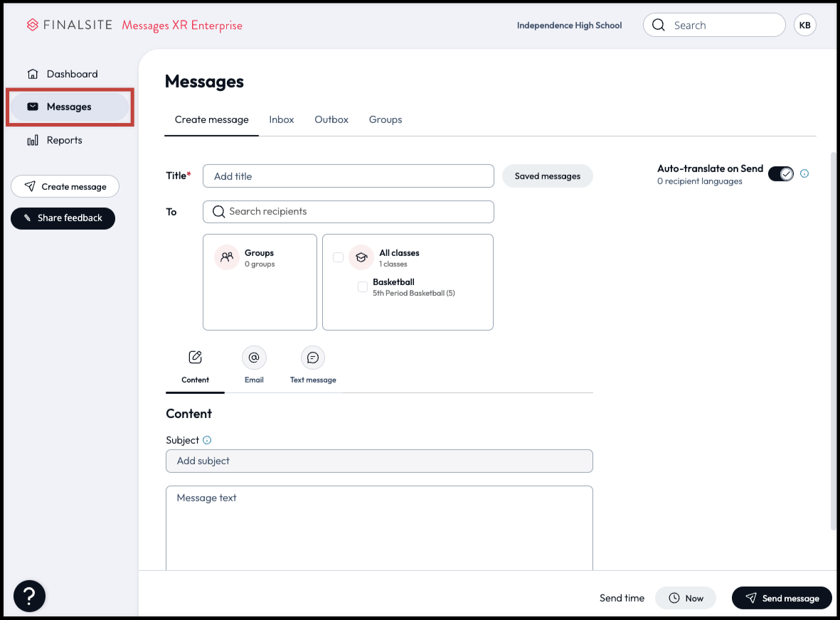Screen dimensions: 840x620
Task: Select the Email channel @ icon
Action: point(254,358)
